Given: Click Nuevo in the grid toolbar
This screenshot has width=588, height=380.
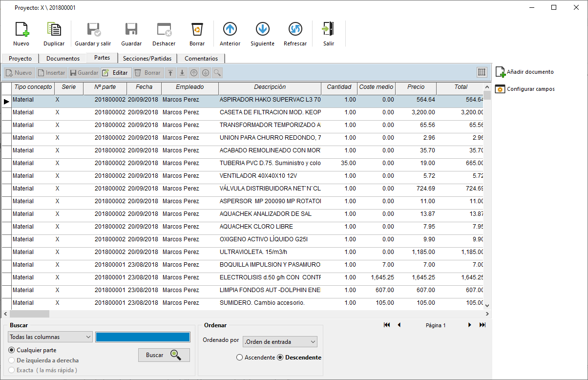Looking at the screenshot, I should 19,73.
